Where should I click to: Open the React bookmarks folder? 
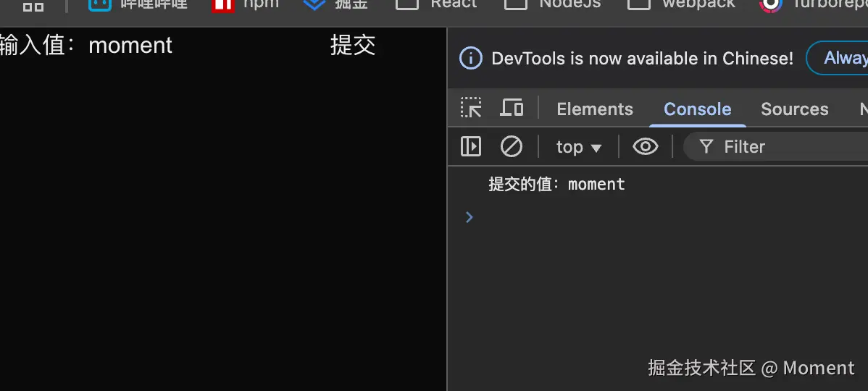(436, 4)
